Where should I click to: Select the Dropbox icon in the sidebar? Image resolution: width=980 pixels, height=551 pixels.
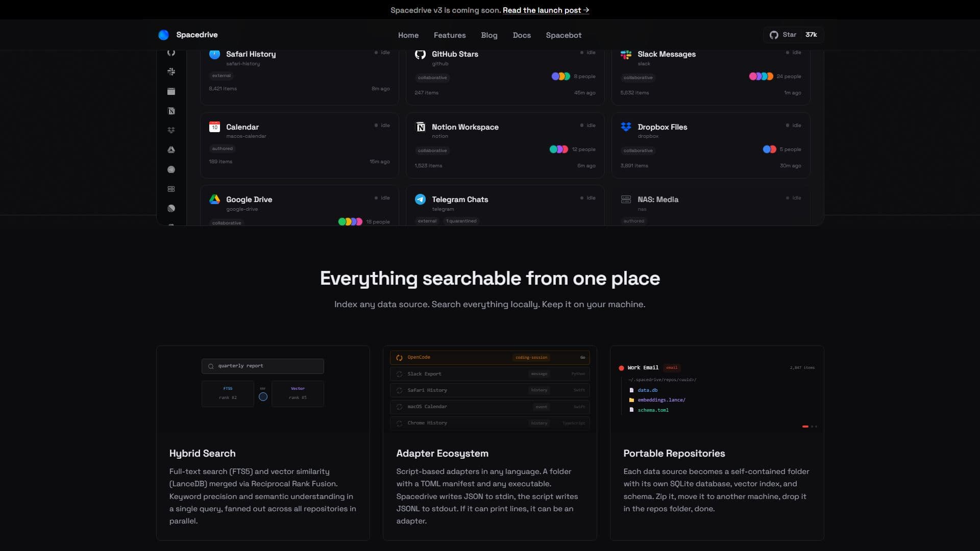pyautogui.click(x=171, y=130)
